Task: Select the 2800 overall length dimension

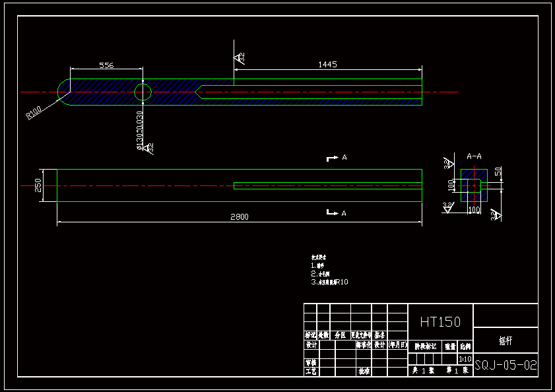Action: coord(240,216)
